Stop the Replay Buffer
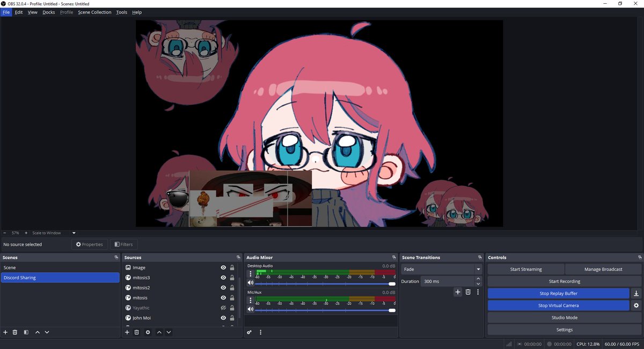This screenshot has width=644, height=349. click(558, 293)
